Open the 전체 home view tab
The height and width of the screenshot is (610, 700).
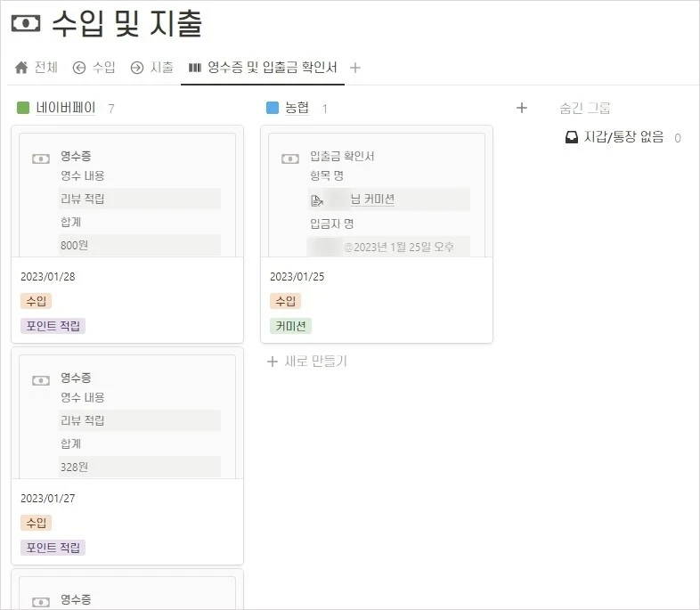pos(37,68)
